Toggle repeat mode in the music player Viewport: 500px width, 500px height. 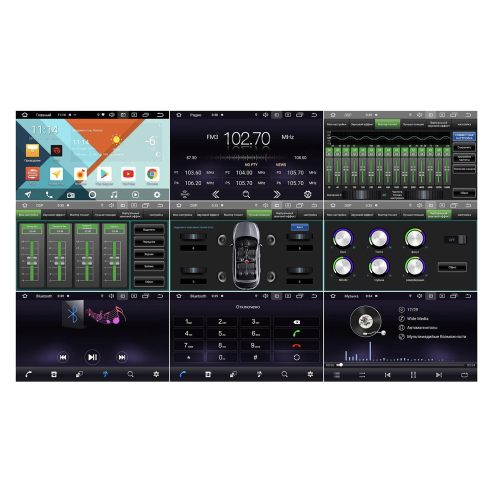[464, 375]
